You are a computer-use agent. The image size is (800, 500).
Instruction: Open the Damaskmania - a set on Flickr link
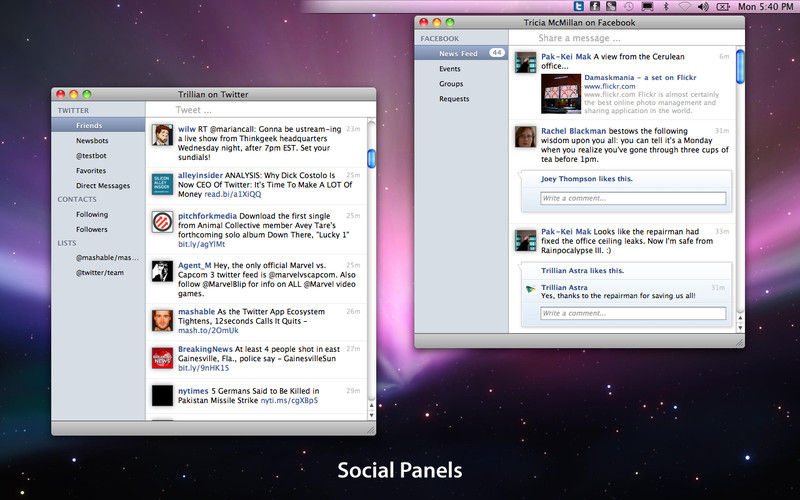coord(640,78)
